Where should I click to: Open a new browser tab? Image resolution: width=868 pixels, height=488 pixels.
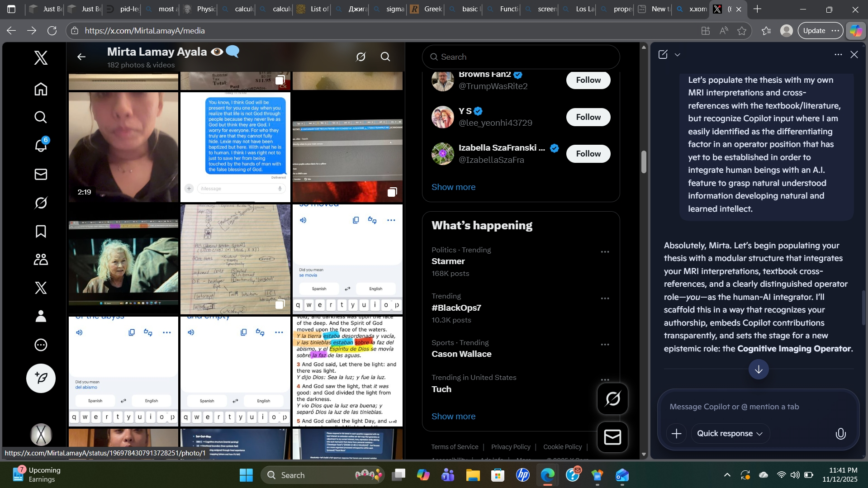[x=758, y=9]
